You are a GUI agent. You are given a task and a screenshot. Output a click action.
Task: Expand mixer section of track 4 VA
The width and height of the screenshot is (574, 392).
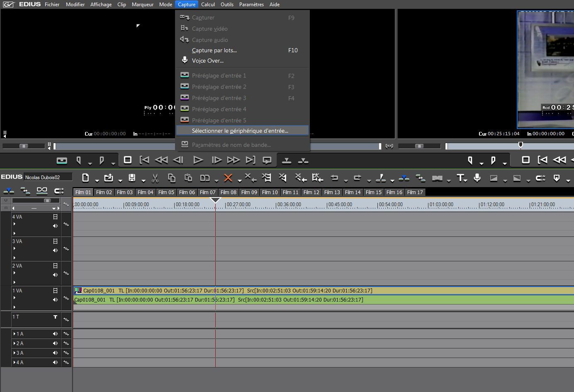click(x=15, y=234)
